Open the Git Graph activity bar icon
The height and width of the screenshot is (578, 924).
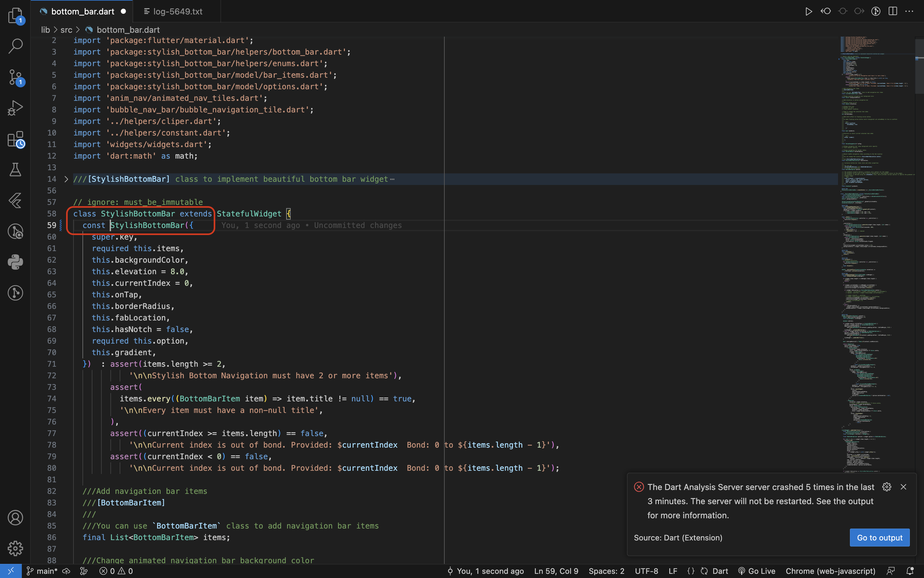point(15,293)
